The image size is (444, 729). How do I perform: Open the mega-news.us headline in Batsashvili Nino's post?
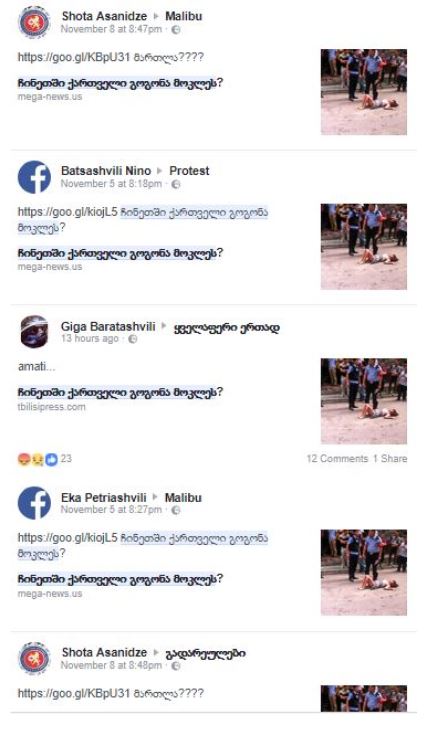click(x=120, y=253)
